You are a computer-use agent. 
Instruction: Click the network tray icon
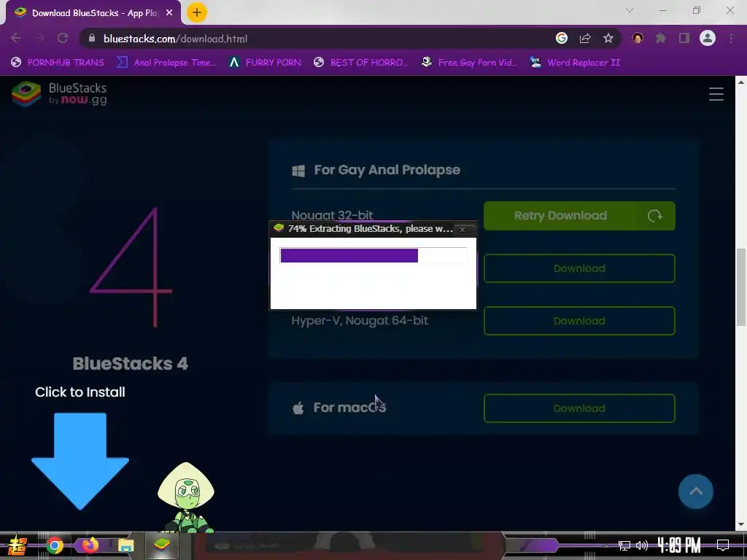(x=624, y=545)
